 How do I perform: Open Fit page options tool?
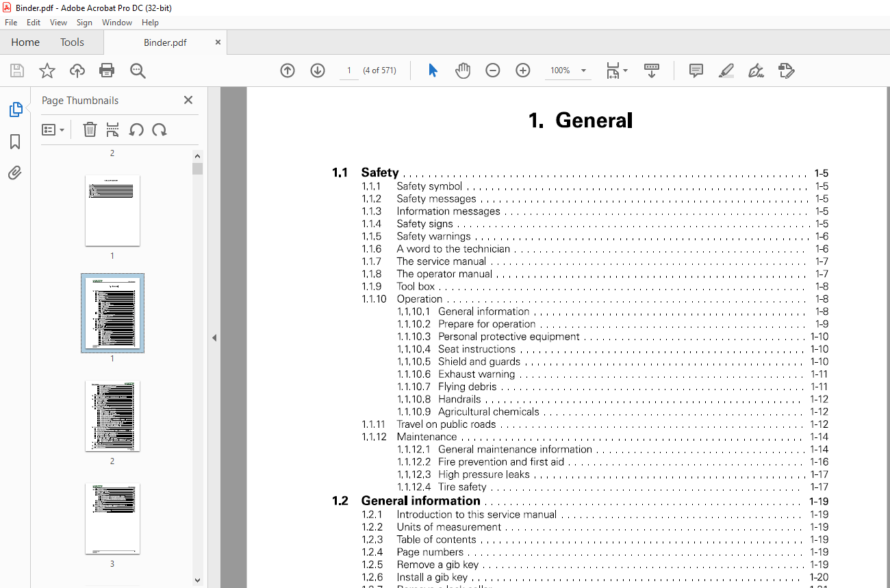[x=616, y=71]
